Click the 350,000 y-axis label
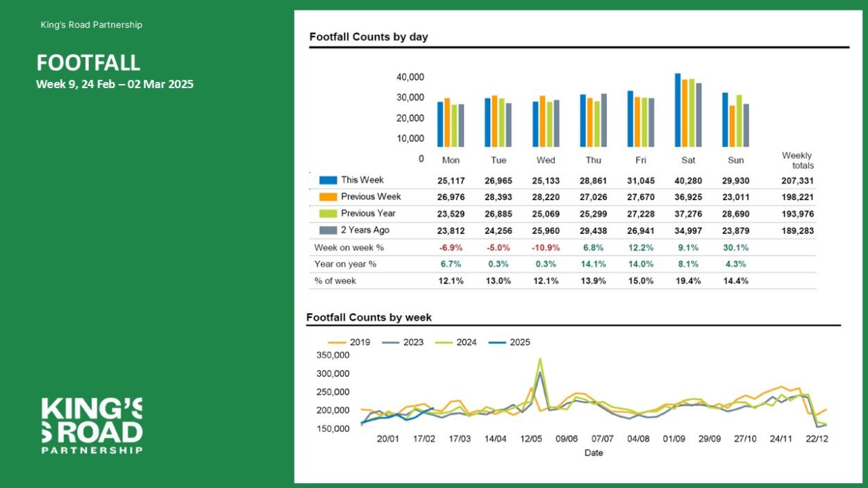The image size is (868, 488). (333, 355)
